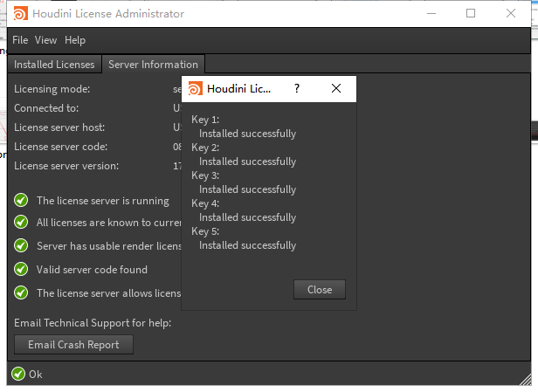Image resolution: width=538 pixels, height=392 pixels.
Task: Click the Houdini logo in the dialog title bar
Action: [196, 89]
